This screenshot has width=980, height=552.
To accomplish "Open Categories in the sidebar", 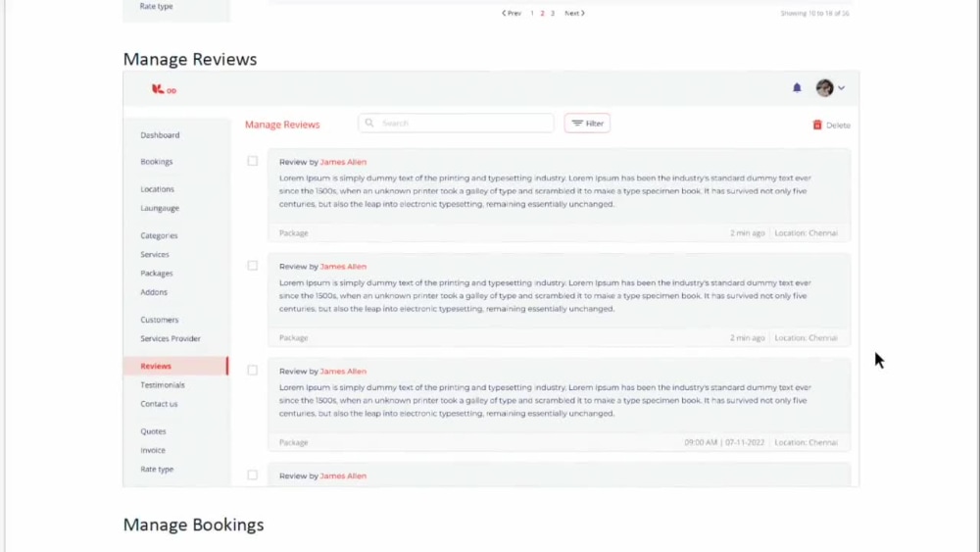I will point(160,235).
